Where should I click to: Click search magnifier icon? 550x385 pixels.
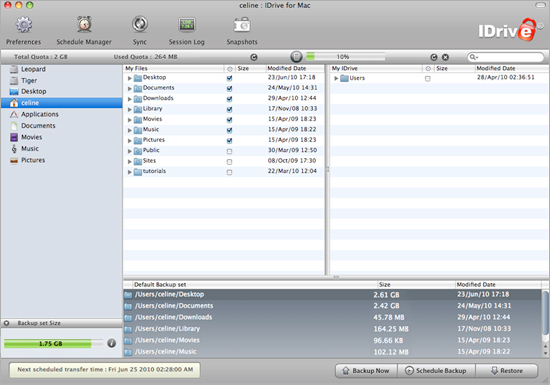coord(473,57)
